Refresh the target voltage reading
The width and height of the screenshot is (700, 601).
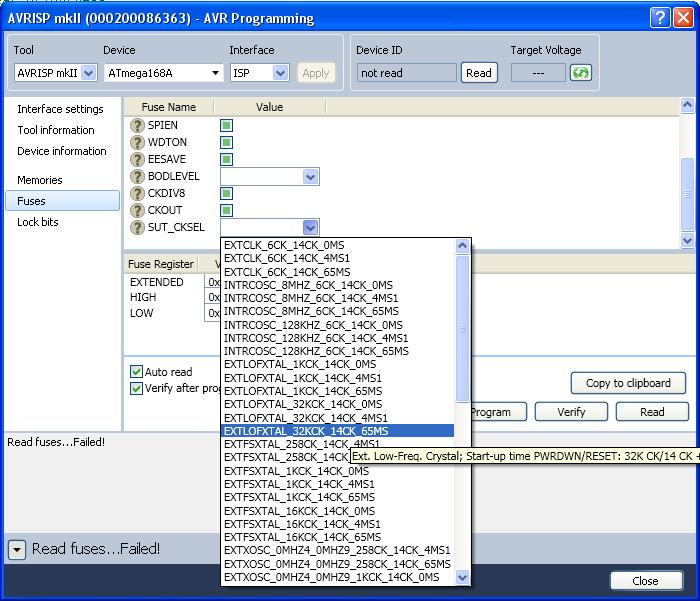(580, 73)
